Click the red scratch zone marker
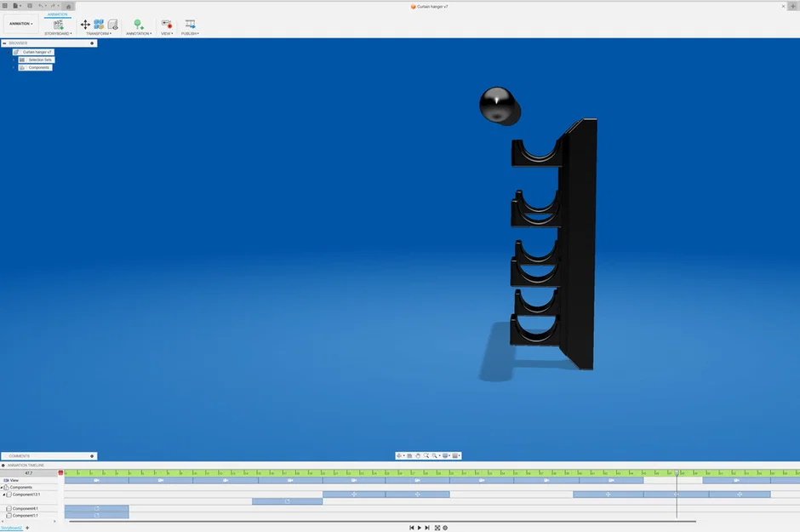The image size is (800, 532). (x=60, y=473)
